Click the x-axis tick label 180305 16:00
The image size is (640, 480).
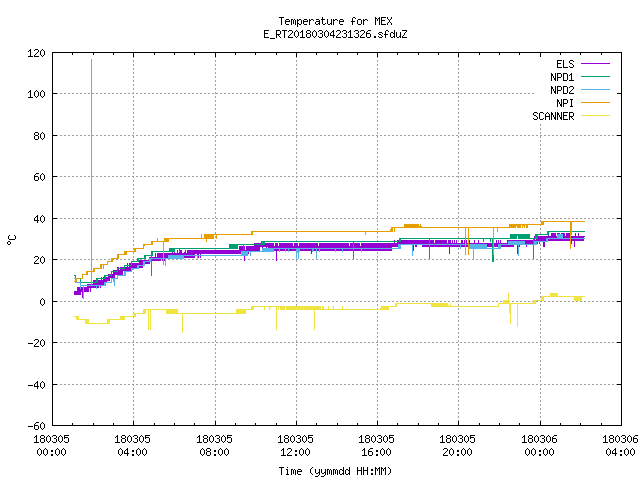click(376, 446)
